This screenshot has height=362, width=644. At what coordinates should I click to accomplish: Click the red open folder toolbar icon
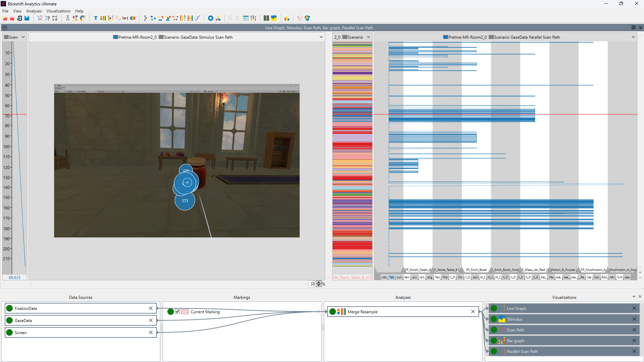(12, 18)
